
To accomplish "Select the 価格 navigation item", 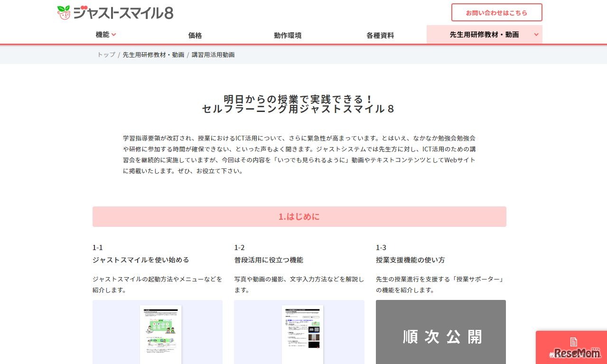I will [x=195, y=35].
